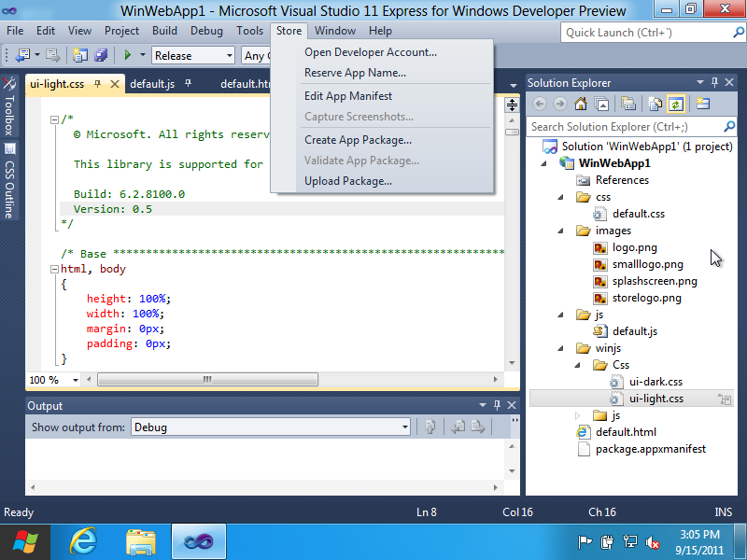Click the Windows Start button
The height and width of the screenshot is (560, 747).
click(26, 540)
